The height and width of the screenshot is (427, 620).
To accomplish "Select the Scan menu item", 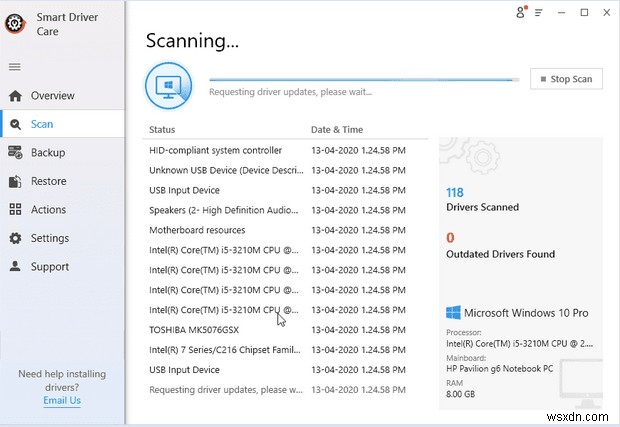I will [62, 124].
